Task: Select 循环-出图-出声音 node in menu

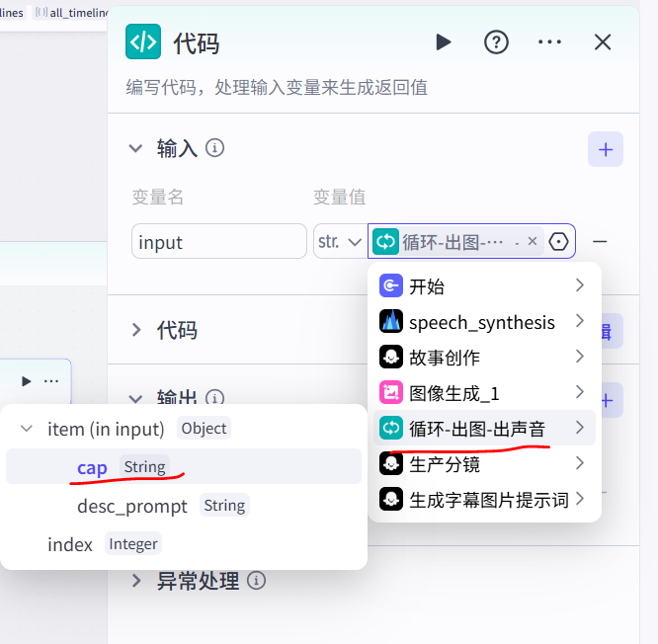Action: [485, 428]
